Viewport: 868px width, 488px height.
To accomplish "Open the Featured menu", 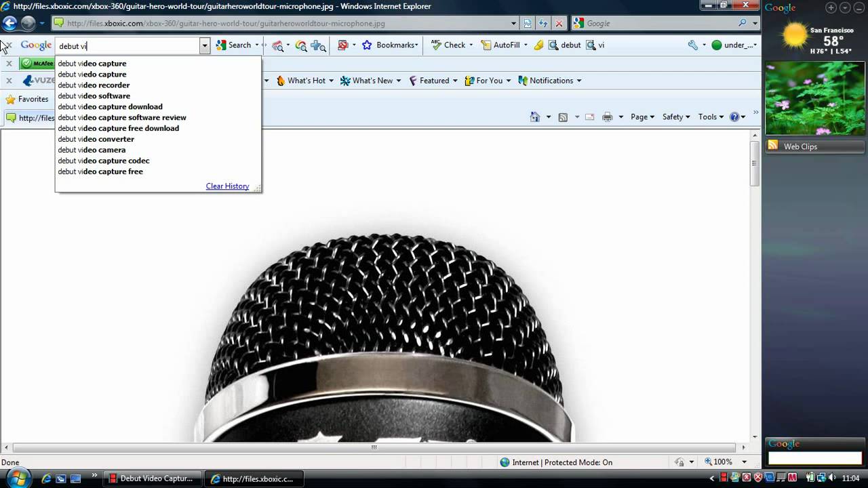I will pyautogui.click(x=433, y=80).
